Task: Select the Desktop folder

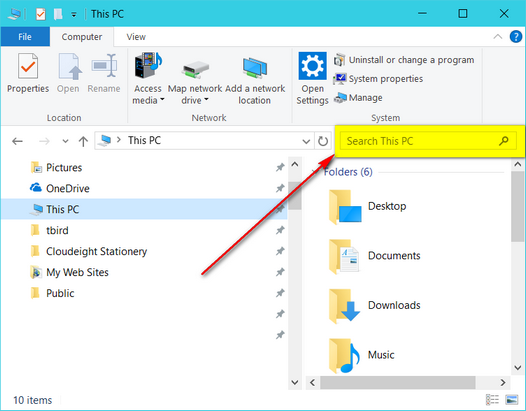Action: (368, 206)
